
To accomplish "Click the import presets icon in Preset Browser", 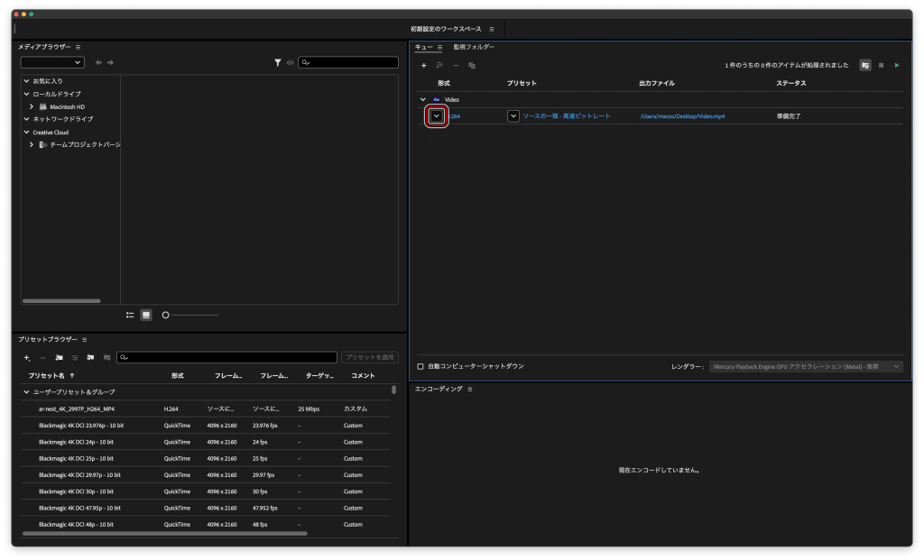I will [90, 357].
